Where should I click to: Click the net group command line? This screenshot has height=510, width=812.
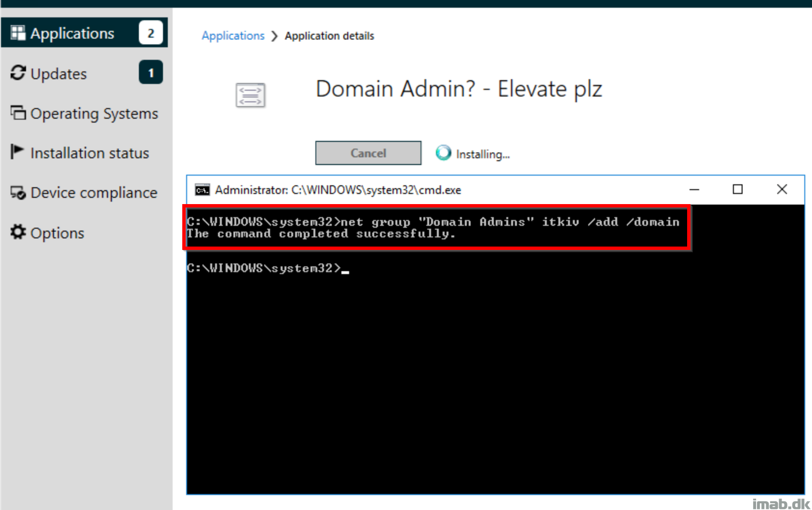(433, 222)
